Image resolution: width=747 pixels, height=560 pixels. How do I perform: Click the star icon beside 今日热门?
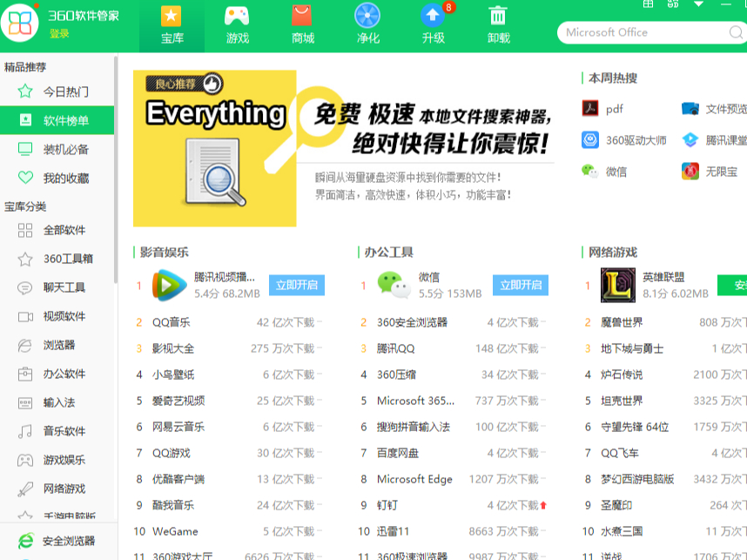[25, 91]
